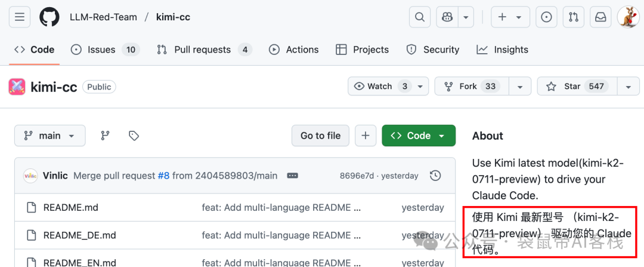
Task: Click the Public visibility label
Action: pos(99,87)
